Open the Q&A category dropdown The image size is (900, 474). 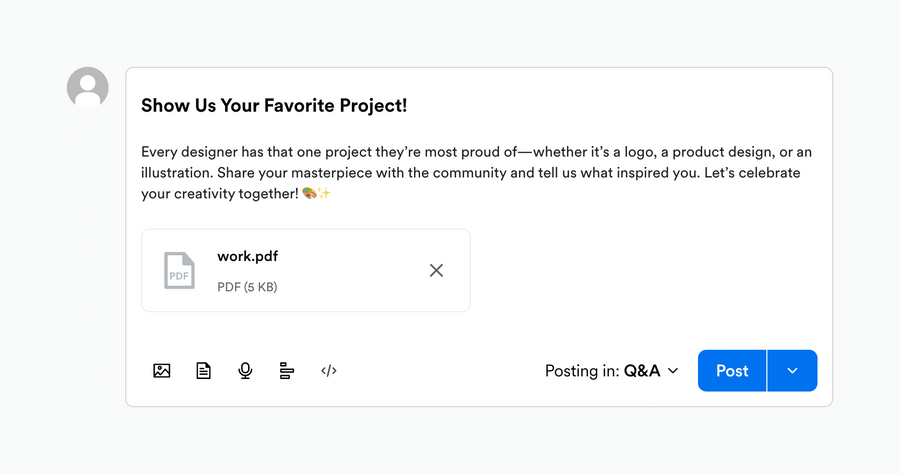click(642, 371)
